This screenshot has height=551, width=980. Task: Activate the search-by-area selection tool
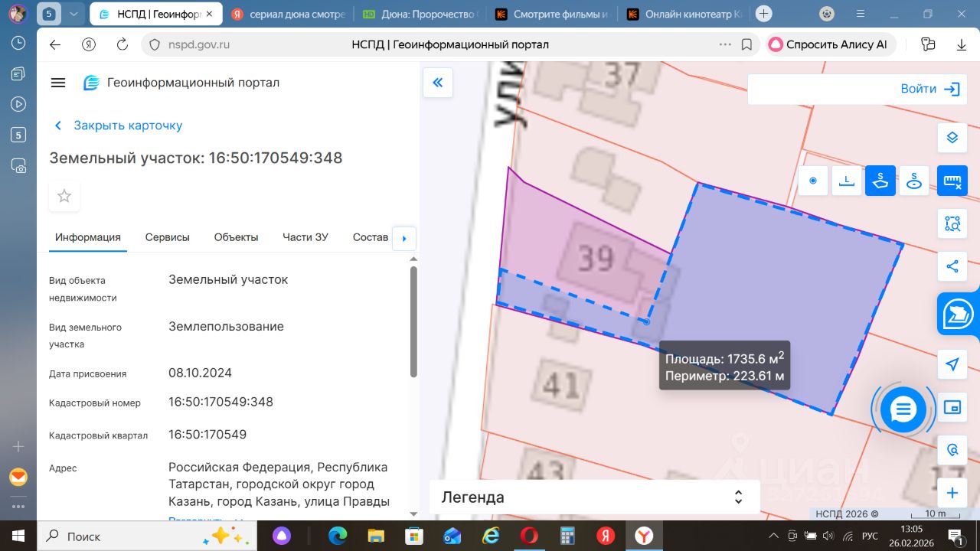tap(952, 224)
